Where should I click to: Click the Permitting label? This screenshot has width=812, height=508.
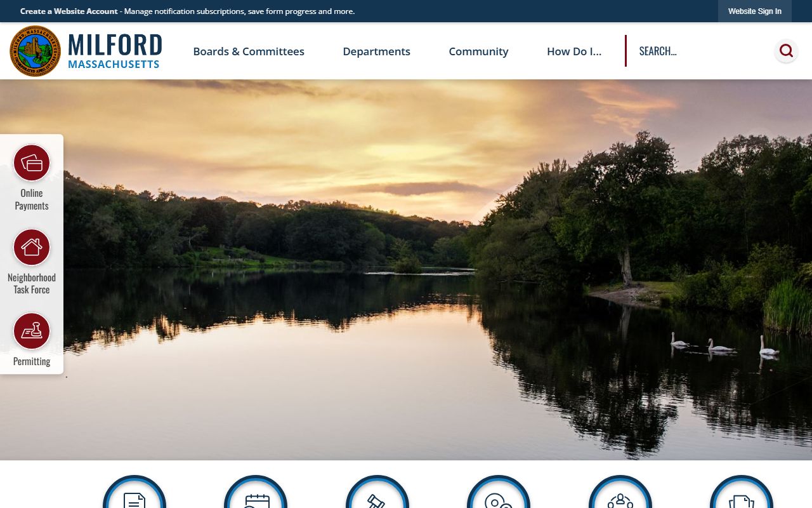[32, 361]
